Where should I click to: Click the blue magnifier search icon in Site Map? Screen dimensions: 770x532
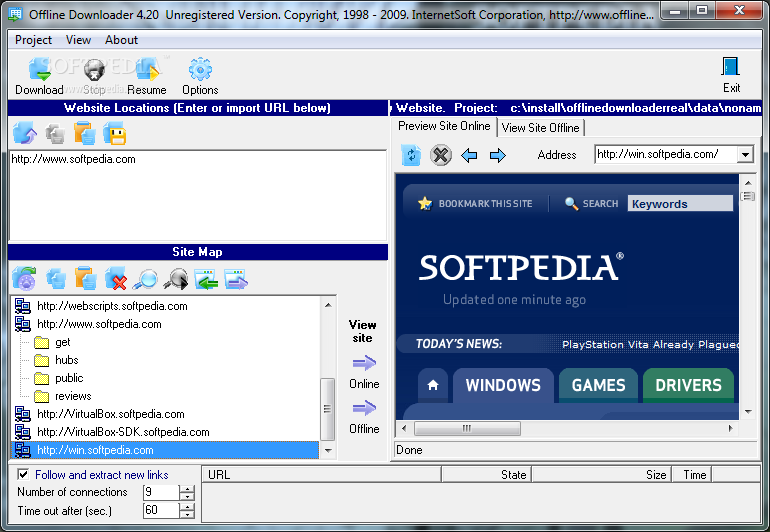point(145,279)
